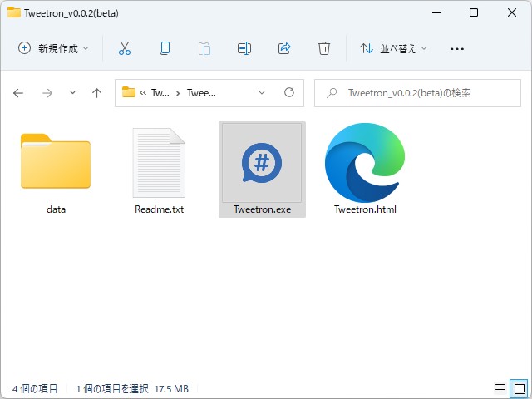Screen dimensions: 532x399
Task: Click the Share icon in toolbar
Action: (x=284, y=48)
